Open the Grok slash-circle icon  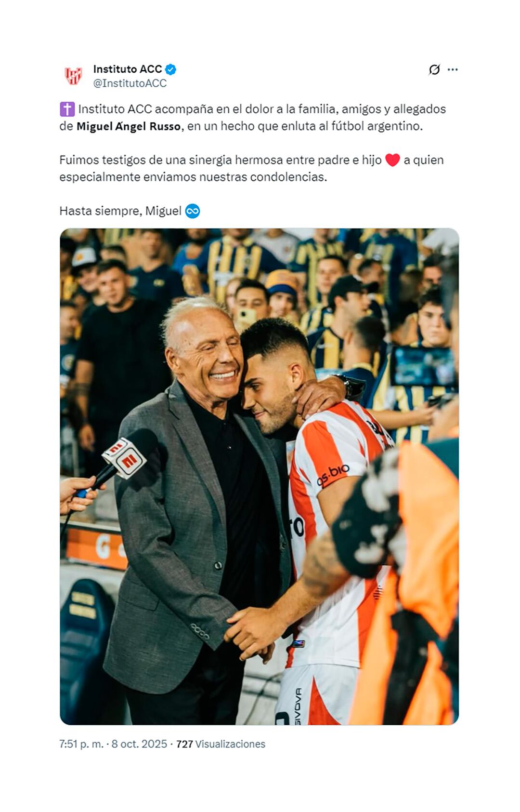[434, 70]
